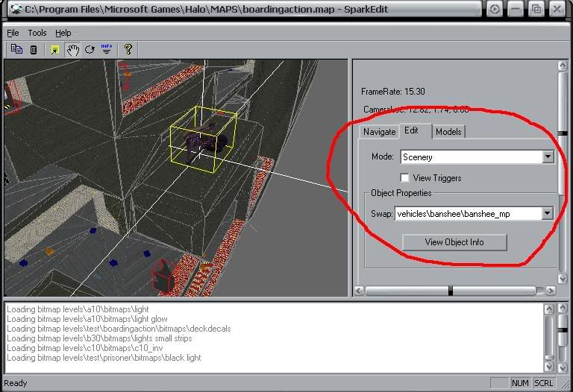Click the SparkEdit title bar application icon
This screenshot has width=573, height=392.
(16, 9)
